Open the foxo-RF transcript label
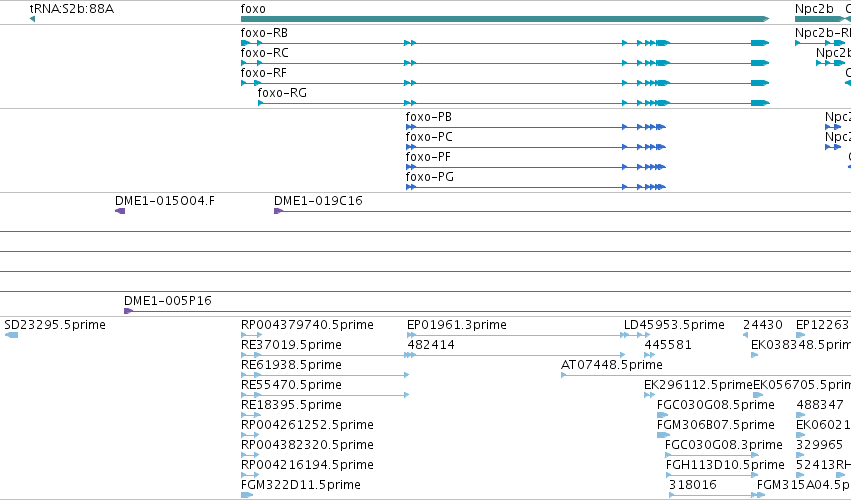The image size is (851, 500). (263, 73)
